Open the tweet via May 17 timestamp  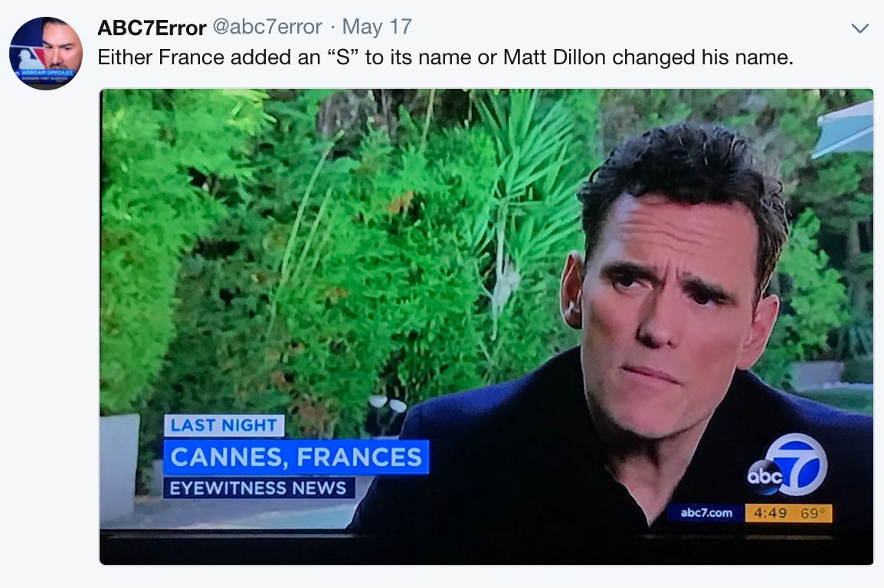coord(377,27)
